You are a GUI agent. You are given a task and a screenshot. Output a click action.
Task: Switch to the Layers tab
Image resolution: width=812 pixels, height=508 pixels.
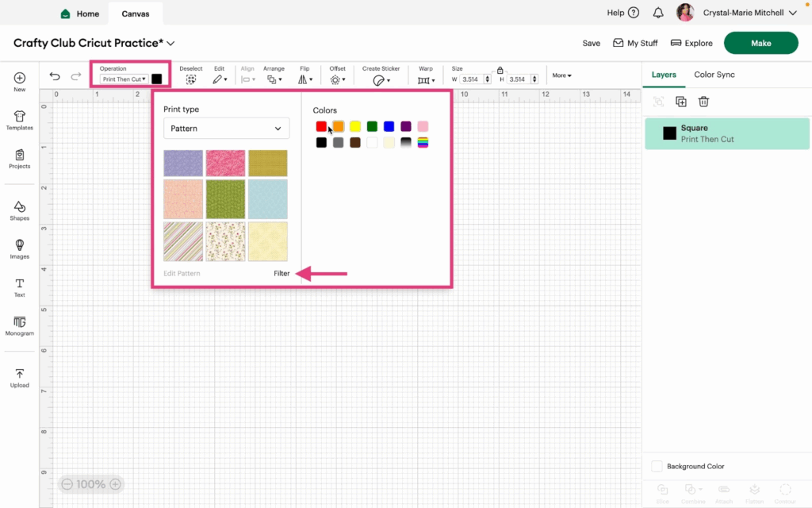[x=664, y=75]
